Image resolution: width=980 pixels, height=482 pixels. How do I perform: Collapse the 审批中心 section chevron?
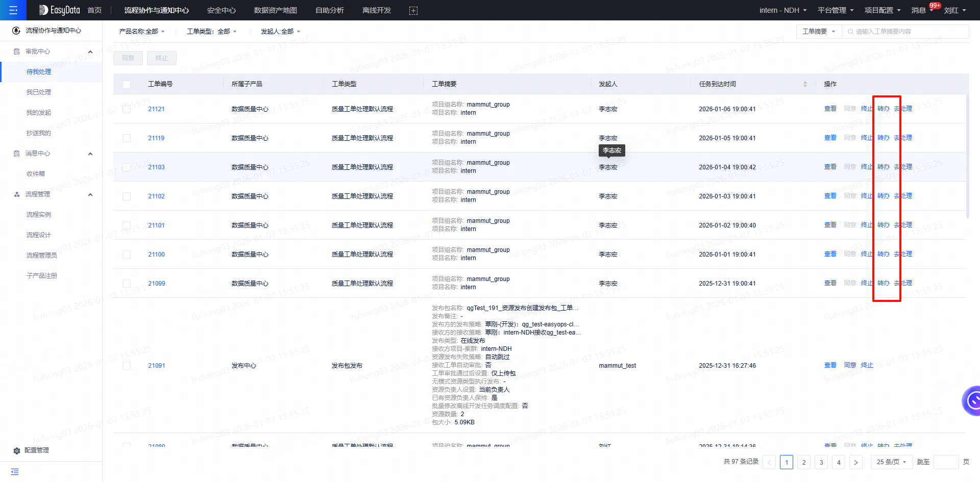click(90, 52)
